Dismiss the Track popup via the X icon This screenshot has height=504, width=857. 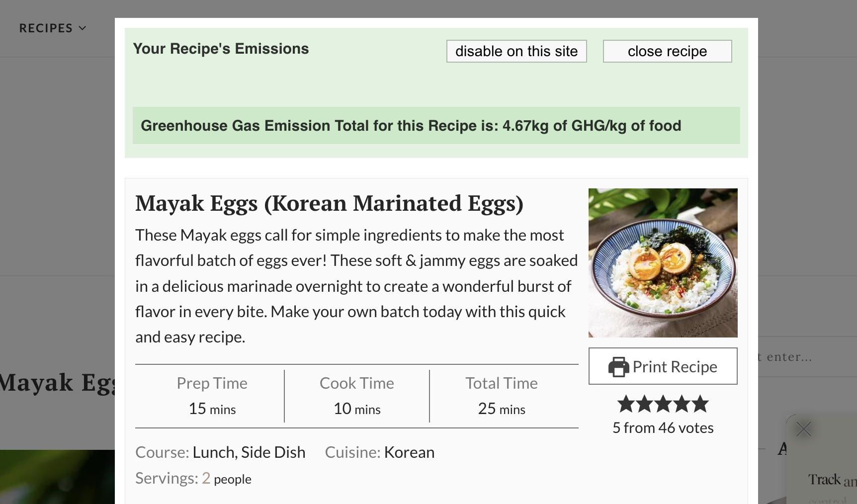pos(803,429)
